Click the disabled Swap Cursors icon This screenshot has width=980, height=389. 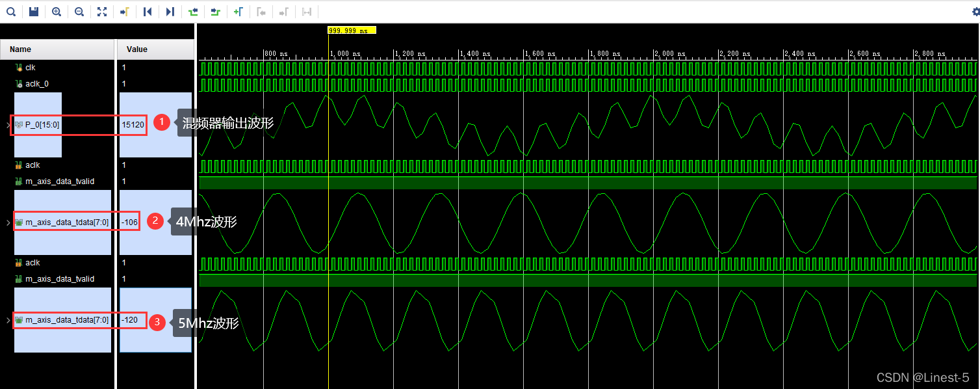tap(307, 12)
